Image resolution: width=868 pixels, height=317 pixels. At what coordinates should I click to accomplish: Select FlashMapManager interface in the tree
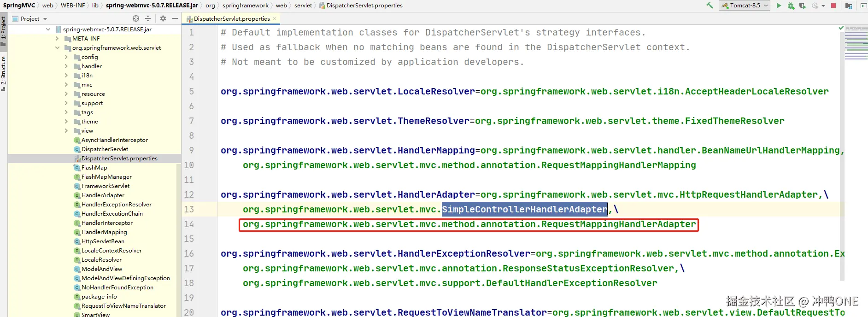tap(106, 177)
